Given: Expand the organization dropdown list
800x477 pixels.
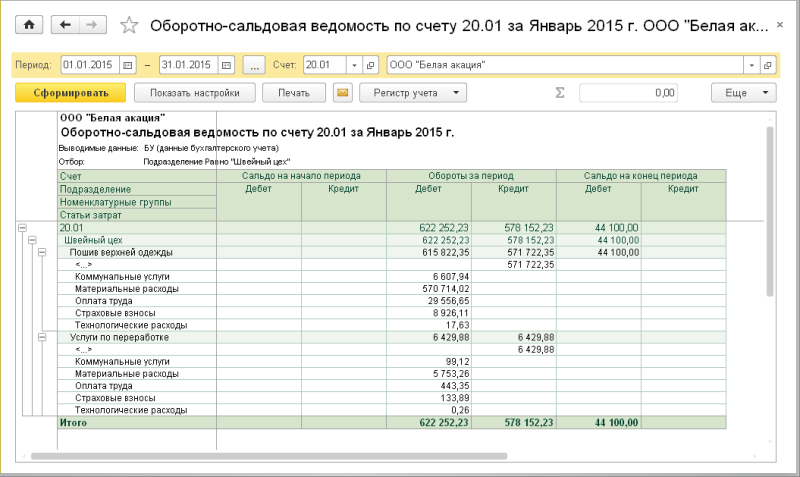Looking at the screenshot, I should pos(752,65).
